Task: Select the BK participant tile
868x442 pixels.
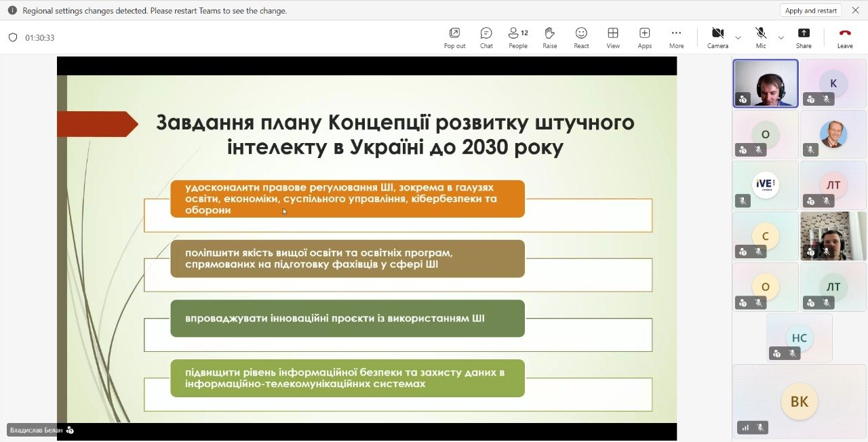Action: coord(800,401)
